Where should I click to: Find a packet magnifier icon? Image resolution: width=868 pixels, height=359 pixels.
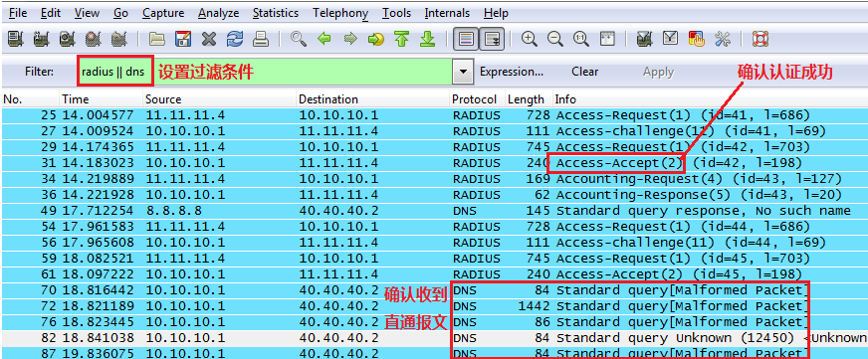[299, 39]
